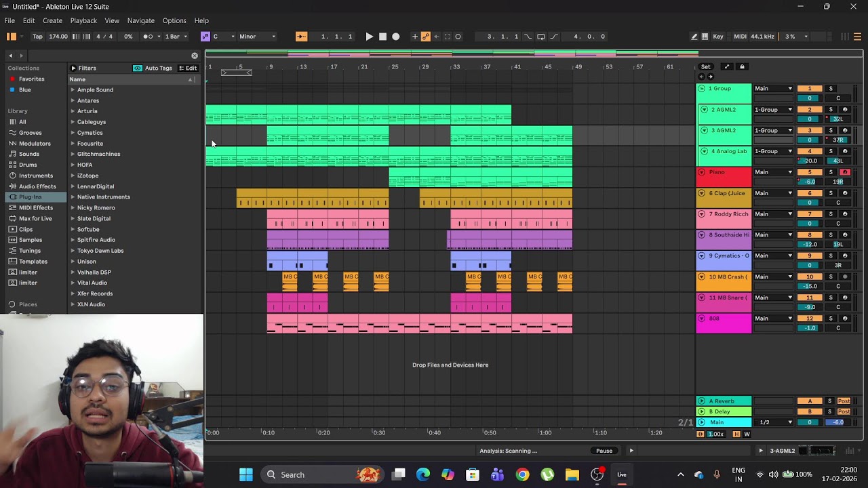
Task: Toggle Automation Arm link button
Action: [426, 37]
